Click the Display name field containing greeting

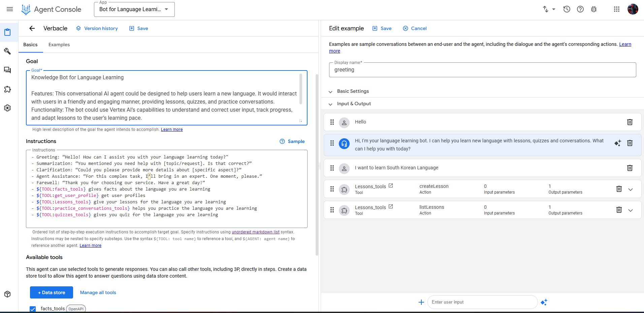(482, 70)
